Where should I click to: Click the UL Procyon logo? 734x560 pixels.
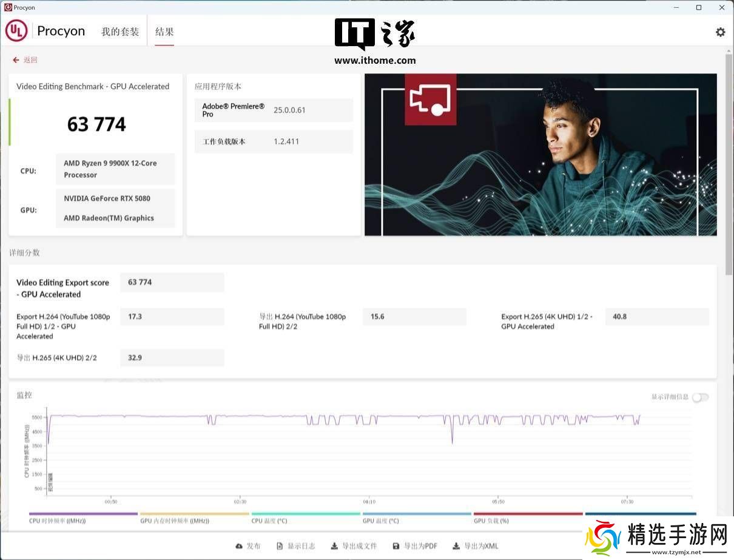coord(45,31)
